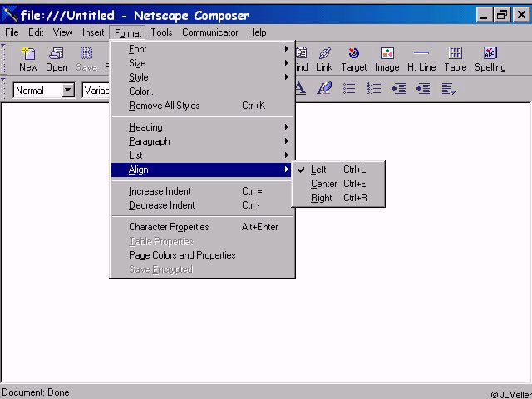The height and width of the screenshot is (399, 532).
Task: Click the bullet list toolbar icon
Action: [x=349, y=89]
